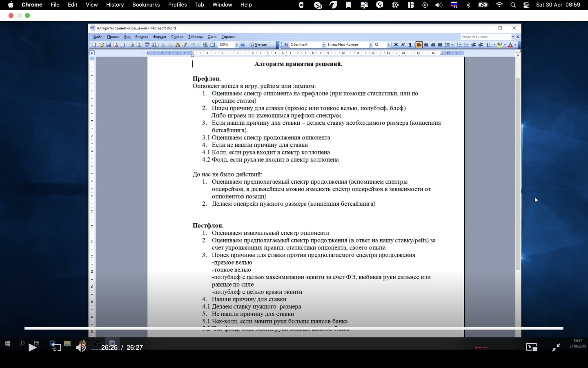
Task: Decrease paragraph indent
Action: (474, 45)
